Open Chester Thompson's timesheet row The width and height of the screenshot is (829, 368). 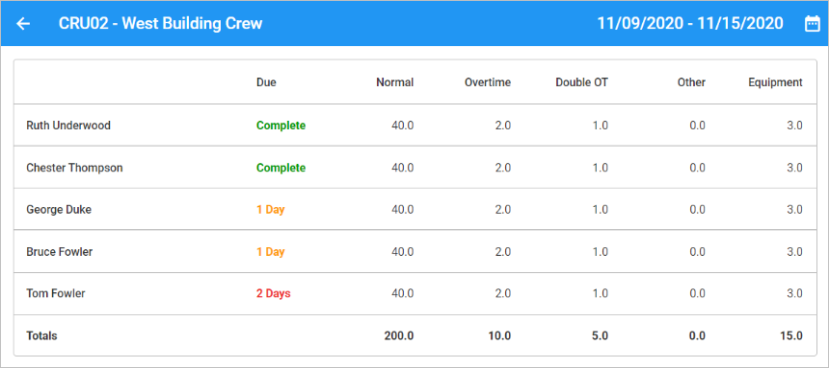point(415,168)
